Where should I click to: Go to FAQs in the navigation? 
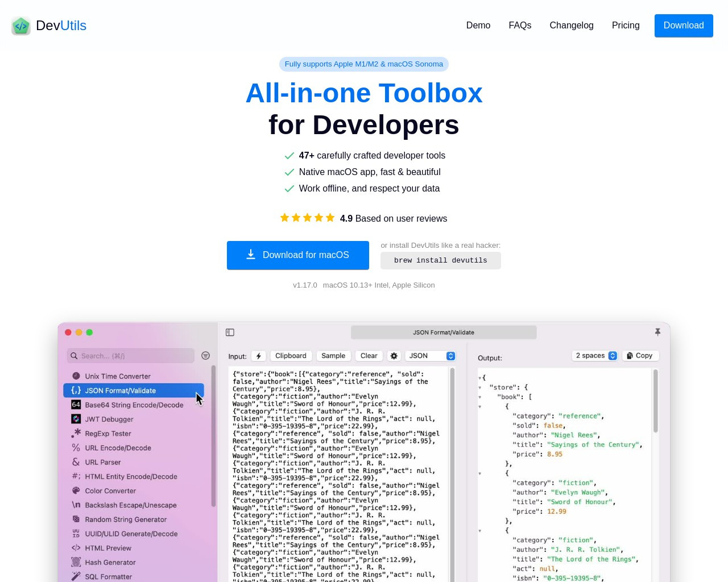[x=520, y=26]
